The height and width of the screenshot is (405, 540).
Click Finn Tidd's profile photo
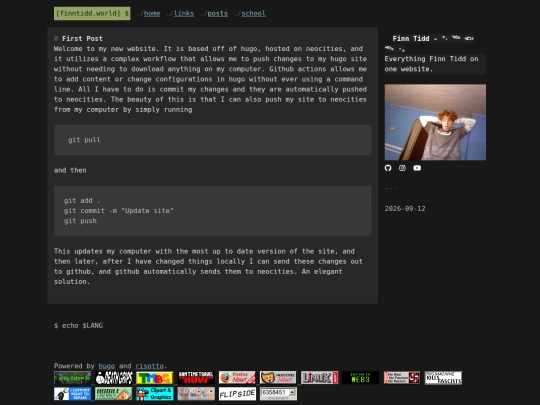[435, 122]
